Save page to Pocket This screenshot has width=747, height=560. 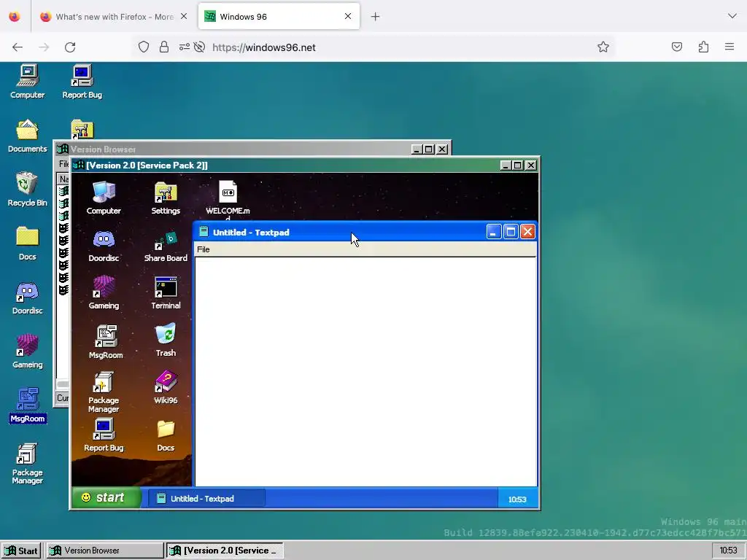[x=677, y=47]
